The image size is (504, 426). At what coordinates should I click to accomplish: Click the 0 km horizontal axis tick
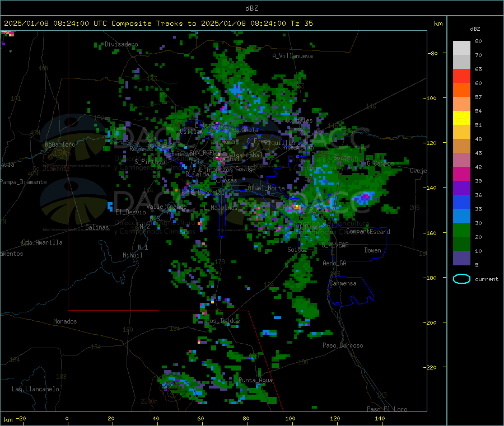coord(67,418)
